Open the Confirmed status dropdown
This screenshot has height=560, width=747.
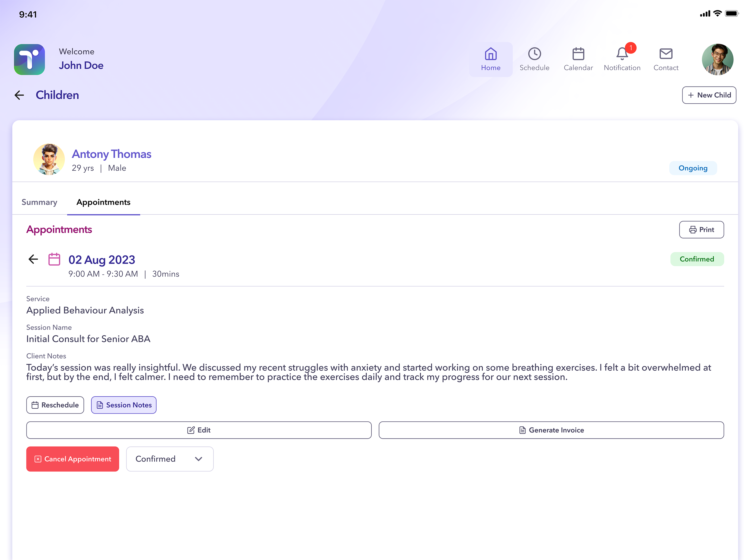pyautogui.click(x=170, y=459)
